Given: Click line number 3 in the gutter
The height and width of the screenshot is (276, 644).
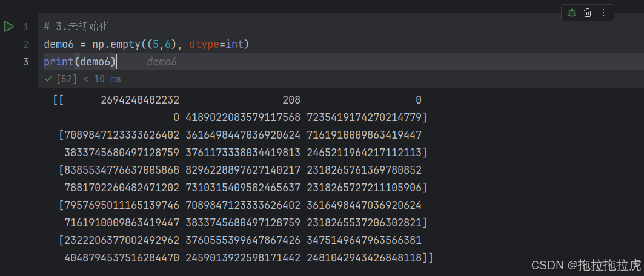Looking at the screenshot, I should tap(26, 62).
